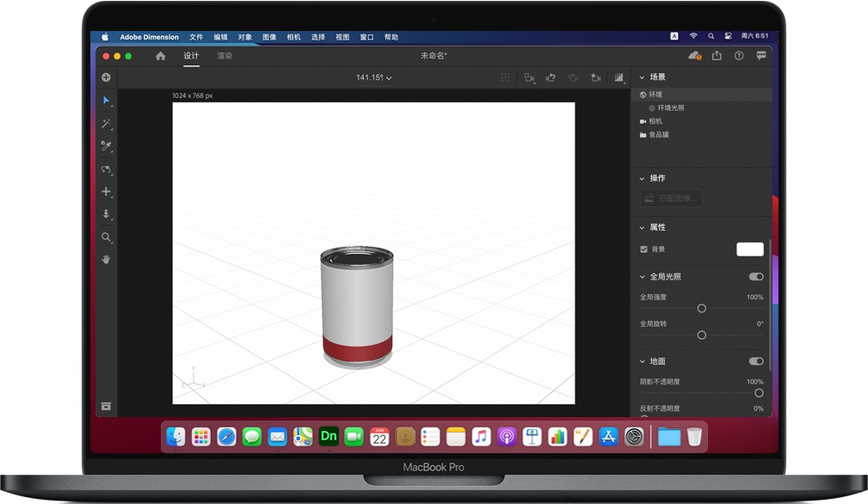Screen dimensions: 868x504
Task: Open the share export icon
Action: [717, 56]
